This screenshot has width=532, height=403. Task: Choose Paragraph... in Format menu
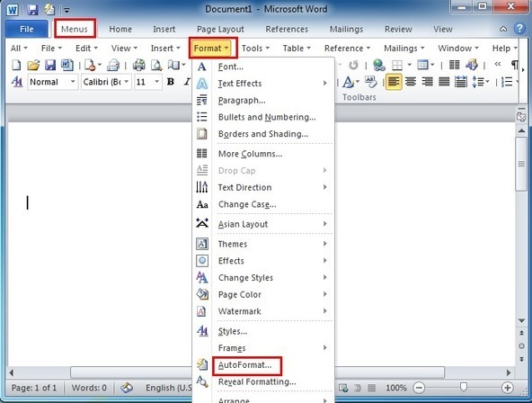(242, 101)
